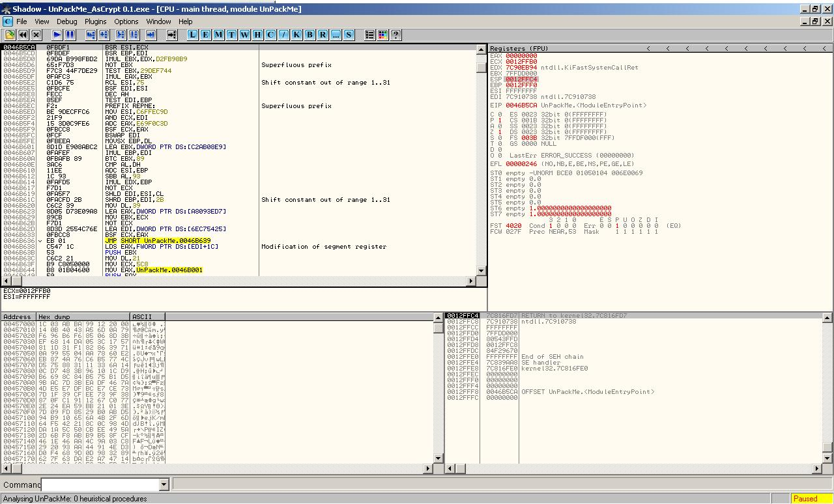Screen dimensions: 834x504
Task: Restart the program with rewind icon
Action: [x=23, y=35]
